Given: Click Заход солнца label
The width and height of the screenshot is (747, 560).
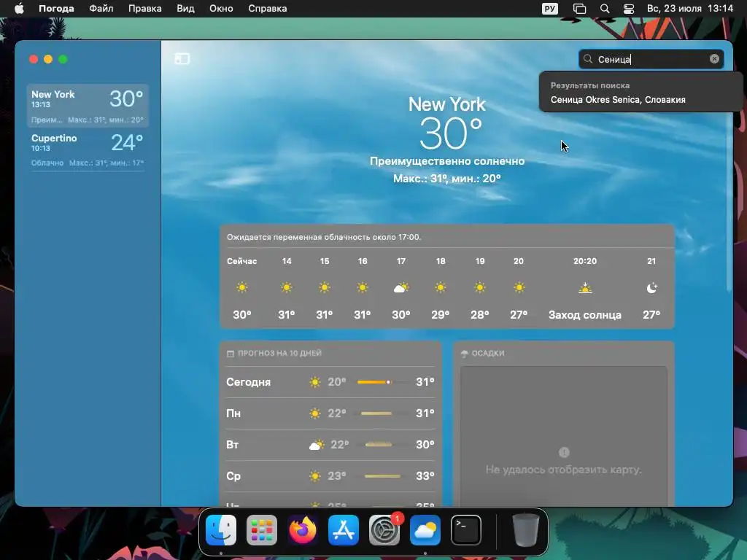Looking at the screenshot, I should coord(585,315).
